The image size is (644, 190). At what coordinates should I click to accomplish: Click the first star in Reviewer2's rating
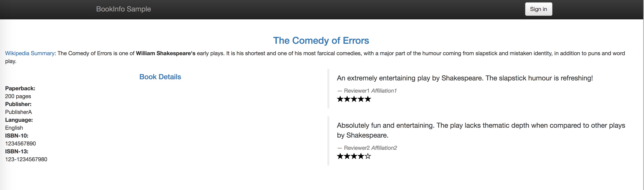pos(340,156)
